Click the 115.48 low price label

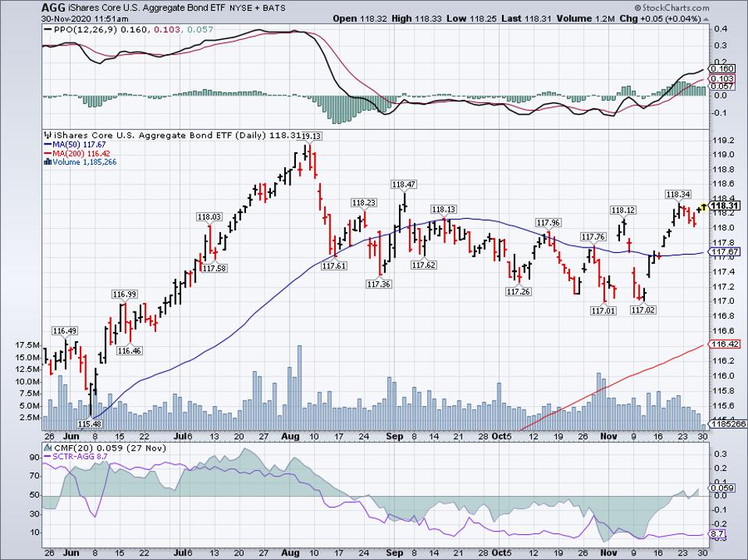pyautogui.click(x=90, y=424)
